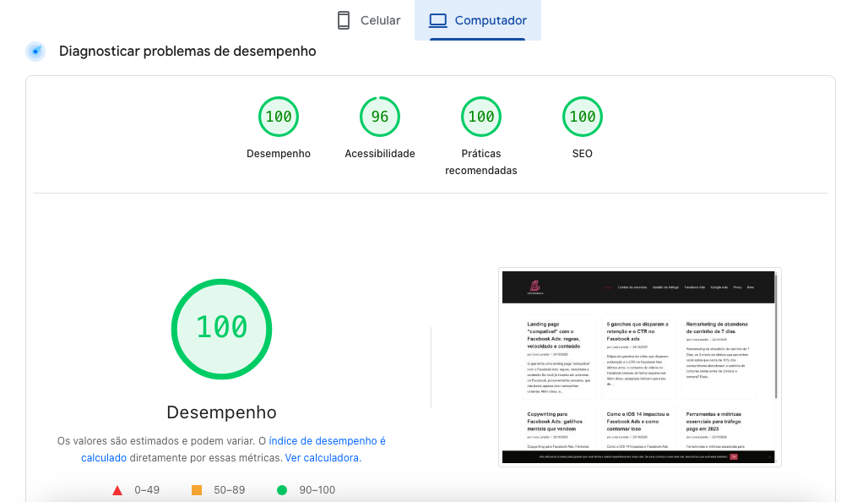Click the SEO label below its gauge
Viewport: 868px width, 502px height.
[582, 153]
